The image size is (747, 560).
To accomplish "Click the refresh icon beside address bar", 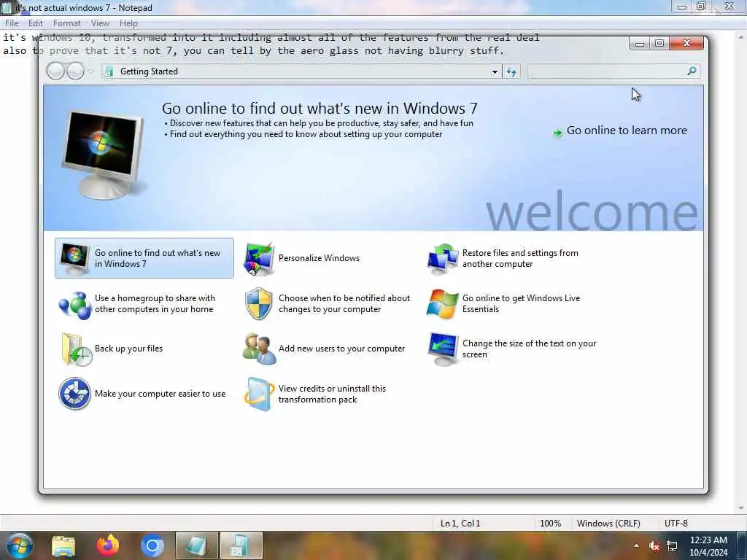I will (511, 72).
